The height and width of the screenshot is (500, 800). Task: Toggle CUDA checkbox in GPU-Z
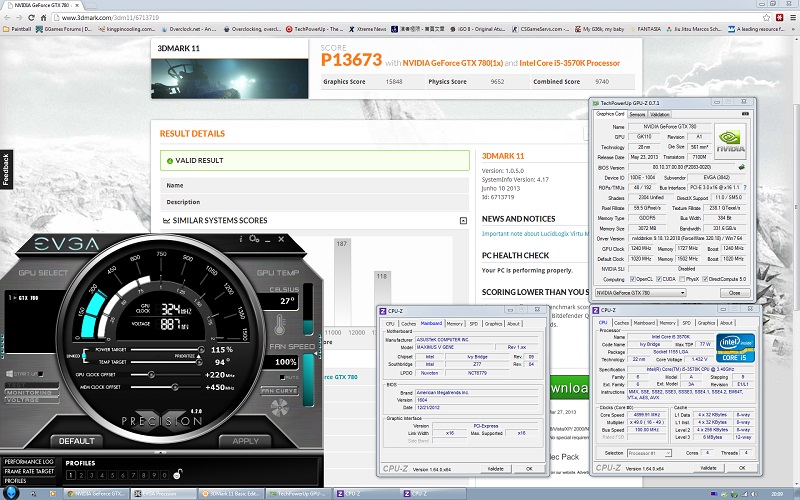659,279
